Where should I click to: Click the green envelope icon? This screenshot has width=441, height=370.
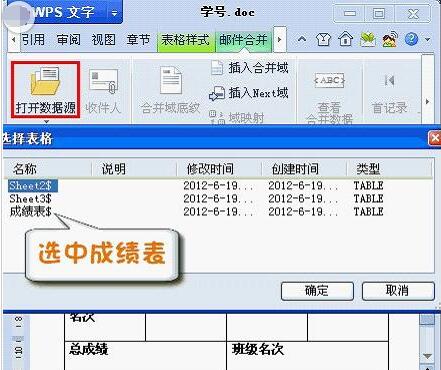pos(368,40)
